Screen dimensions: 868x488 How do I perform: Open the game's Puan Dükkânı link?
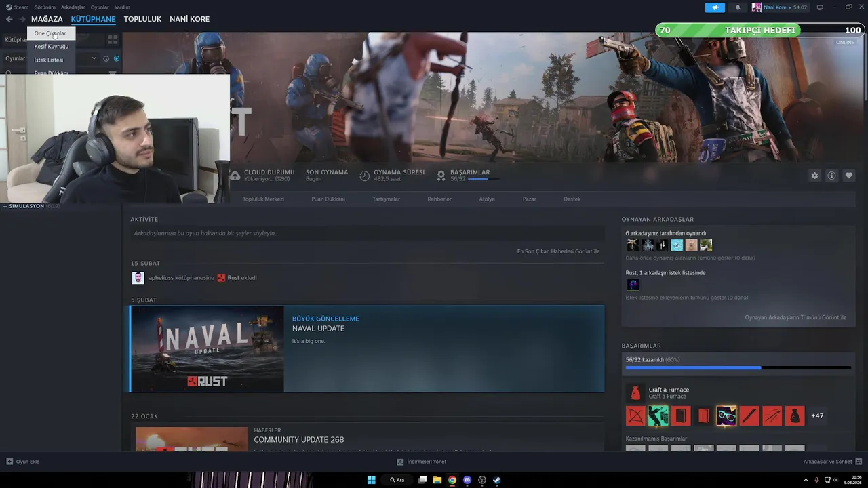pos(328,199)
